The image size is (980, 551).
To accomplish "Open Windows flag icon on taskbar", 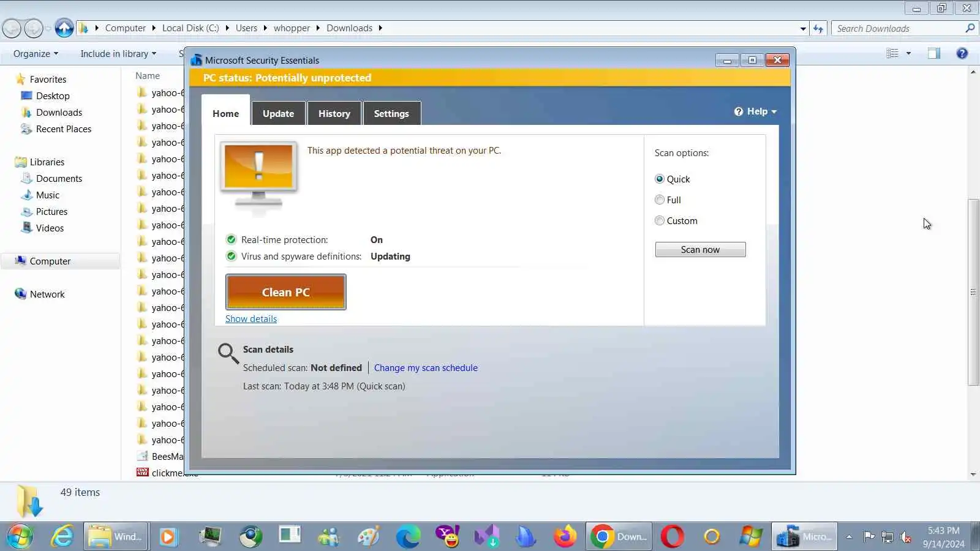I will (x=751, y=537).
